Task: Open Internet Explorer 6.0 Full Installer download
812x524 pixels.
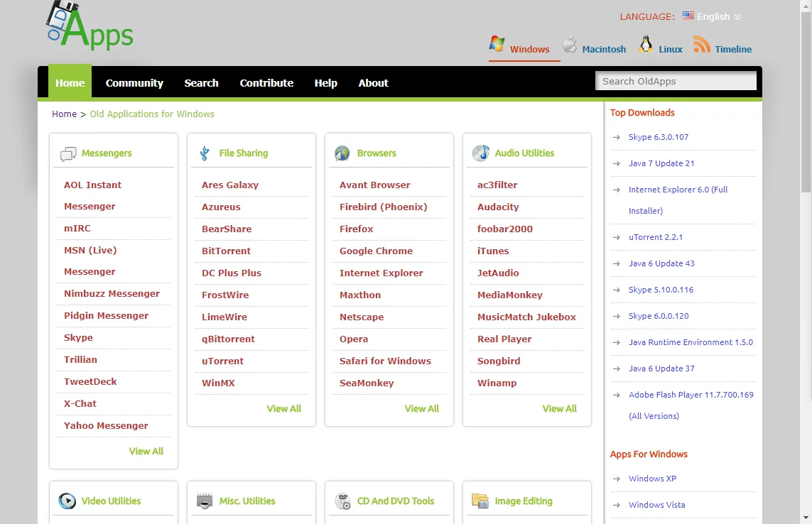Action: (x=678, y=200)
